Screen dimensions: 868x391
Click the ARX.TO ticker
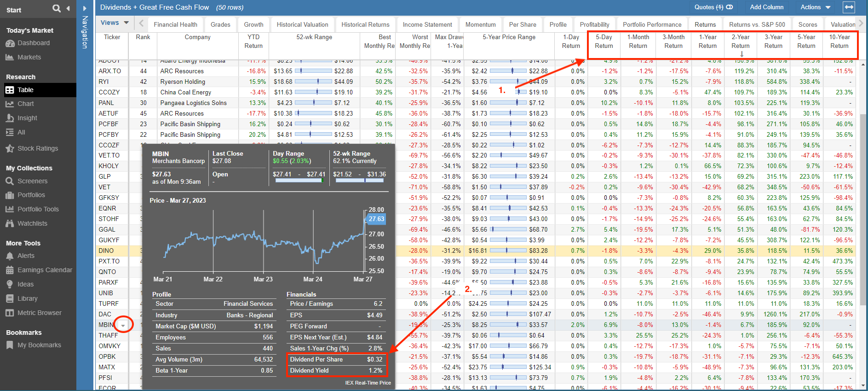tap(109, 71)
